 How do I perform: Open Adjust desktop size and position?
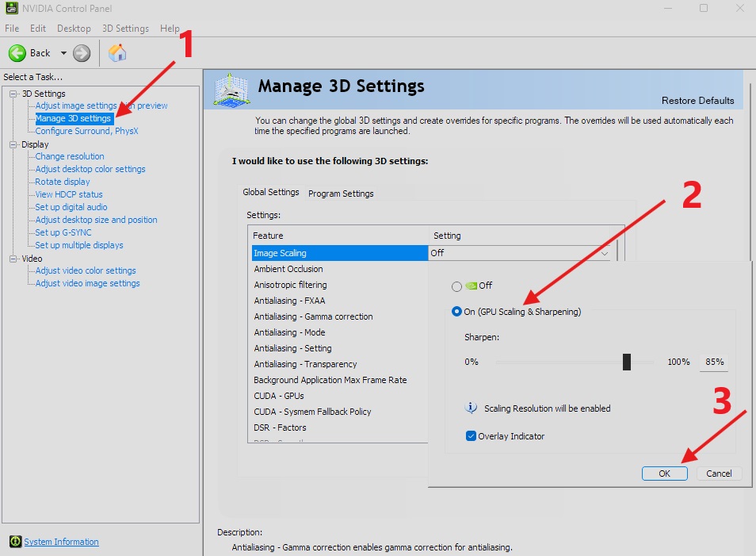tap(96, 220)
